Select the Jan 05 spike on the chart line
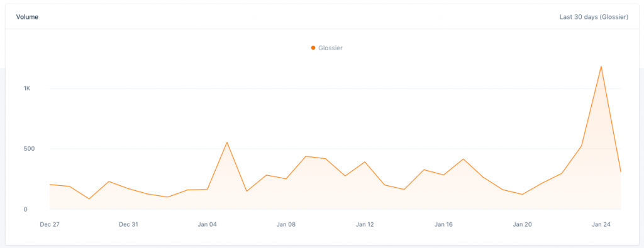The image size is (644, 248). coord(226,143)
